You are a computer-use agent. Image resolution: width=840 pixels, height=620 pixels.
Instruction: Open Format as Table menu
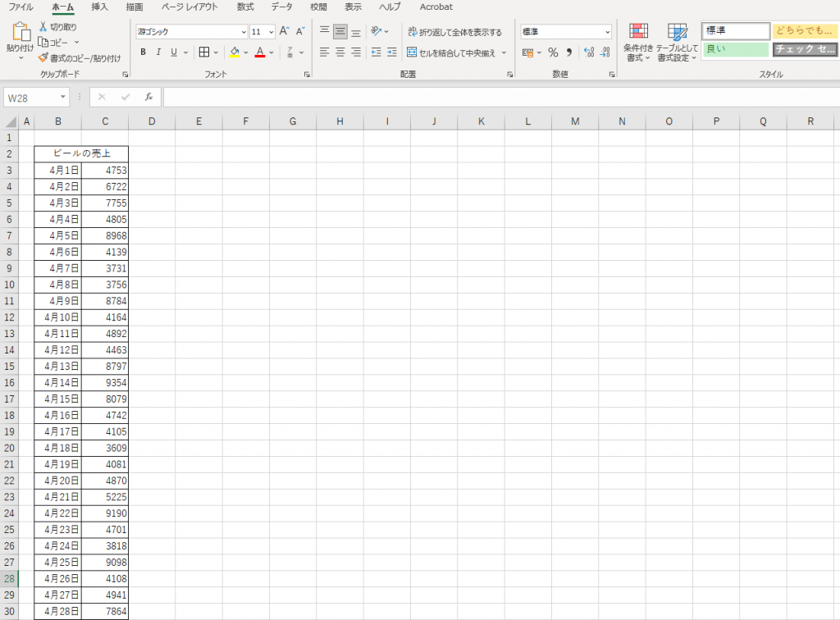point(677,43)
